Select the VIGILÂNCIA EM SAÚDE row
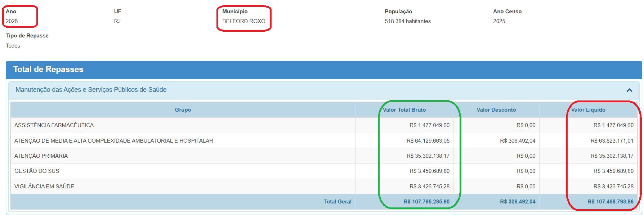This screenshot has height=215, width=644. pyautogui.click(x=44, y=187)
